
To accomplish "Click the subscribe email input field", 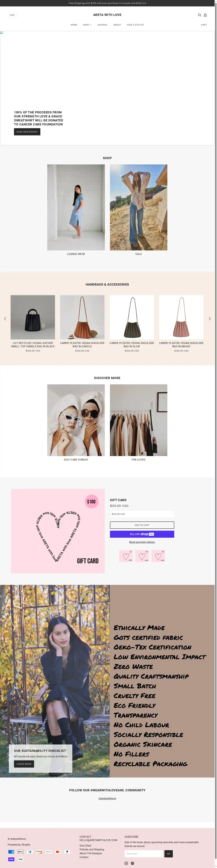I will tap(144, 854).
